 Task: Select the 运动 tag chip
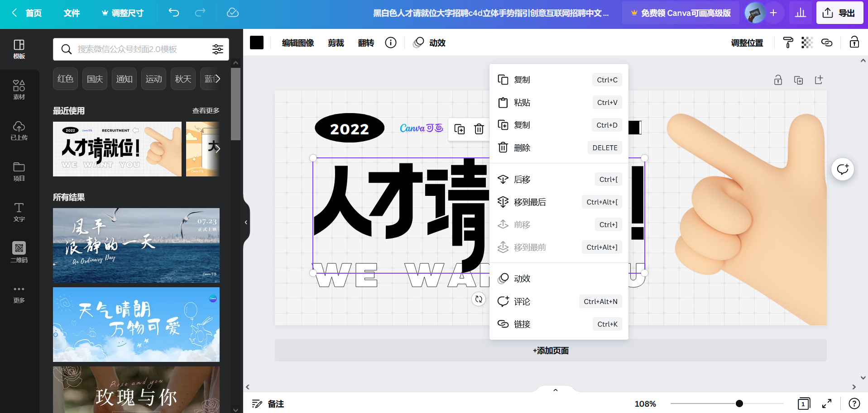[x=153, y=79]
